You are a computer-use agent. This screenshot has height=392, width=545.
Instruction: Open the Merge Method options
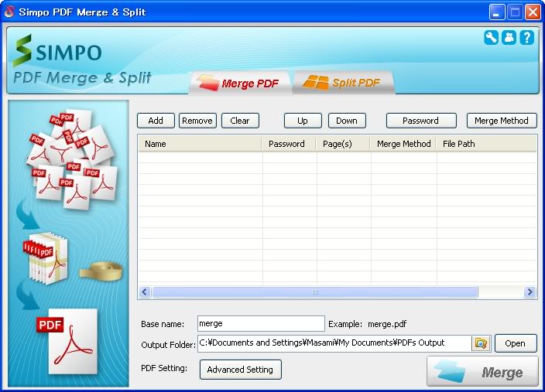point(501,121)
